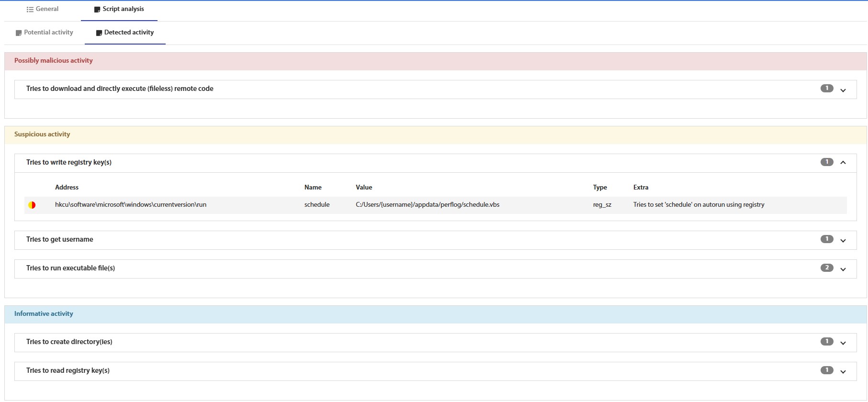Click the Address column header
The width and height of the screenshot is (868, 402).
coord(67,188)
